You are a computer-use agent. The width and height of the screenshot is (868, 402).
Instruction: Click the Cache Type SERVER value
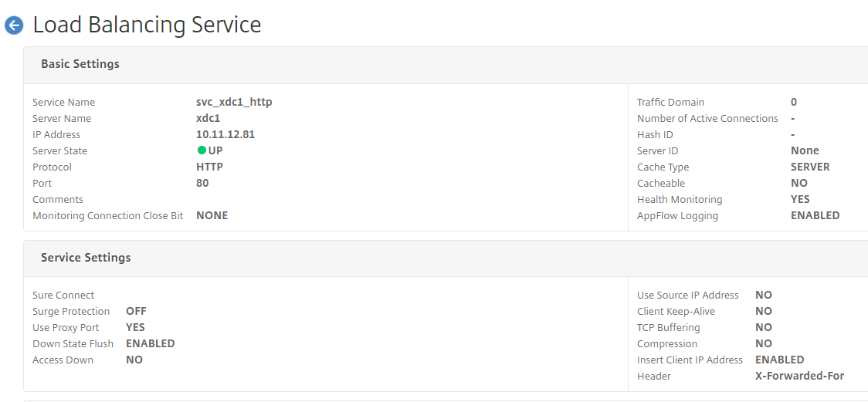(x=810, y=167)
